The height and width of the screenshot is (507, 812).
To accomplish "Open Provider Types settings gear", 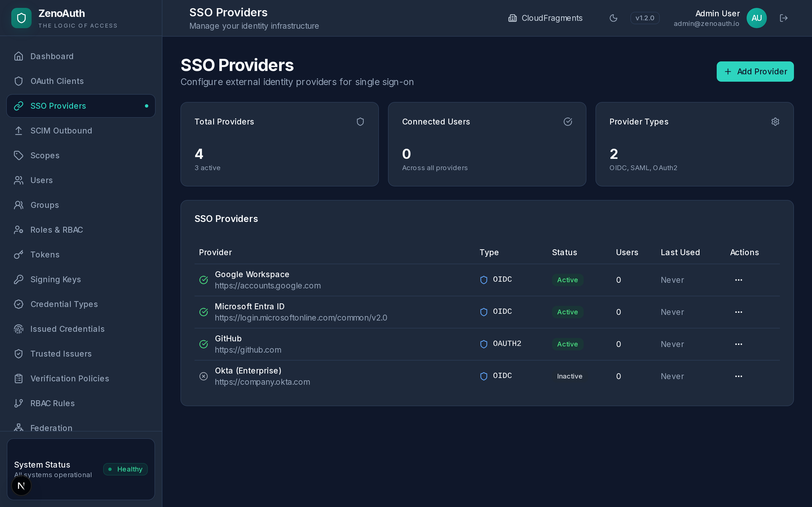I will 775,121.
